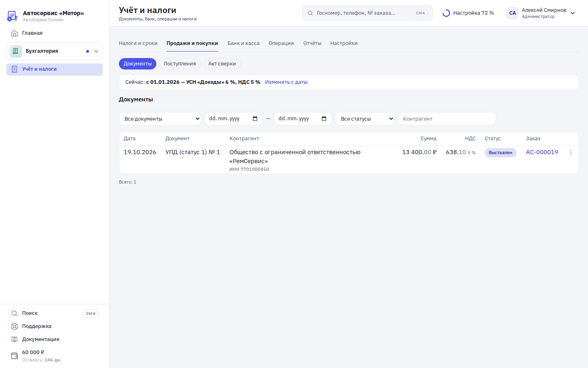Viewport: 588px width, 368px height.
Task: Open the Все документы dropdown
Action: (x=160, y=119)
